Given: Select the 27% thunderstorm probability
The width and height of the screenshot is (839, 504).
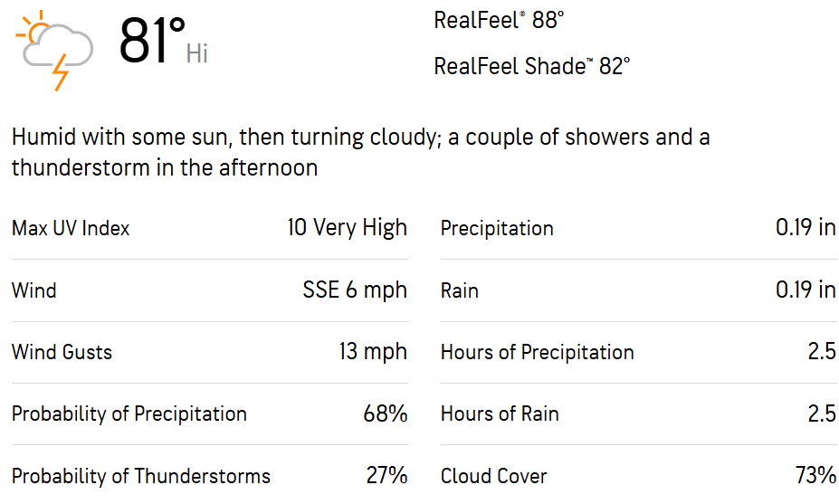Looking at the screenshot, I should [x=386, y=475].
